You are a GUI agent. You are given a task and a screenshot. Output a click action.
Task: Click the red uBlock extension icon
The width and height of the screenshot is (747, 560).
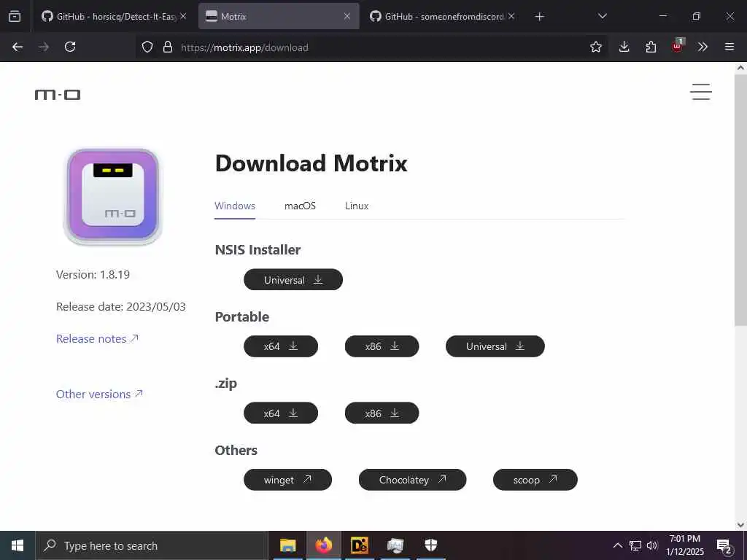[678, 46]
